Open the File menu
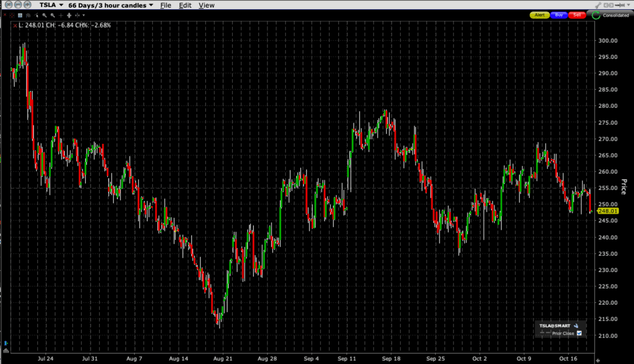The image size is (634, 364). pyautogui.click(x=165, y=5)
